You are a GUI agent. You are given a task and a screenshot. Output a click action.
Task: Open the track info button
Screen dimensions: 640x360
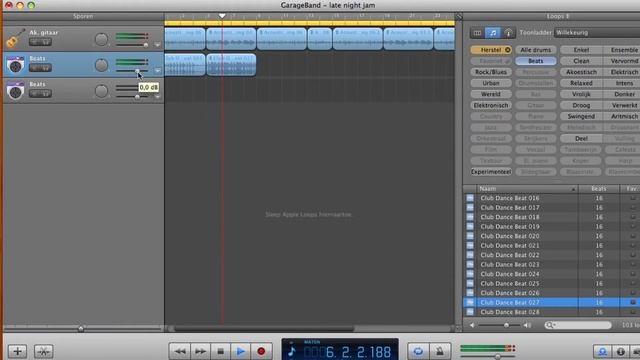[620, 351]
